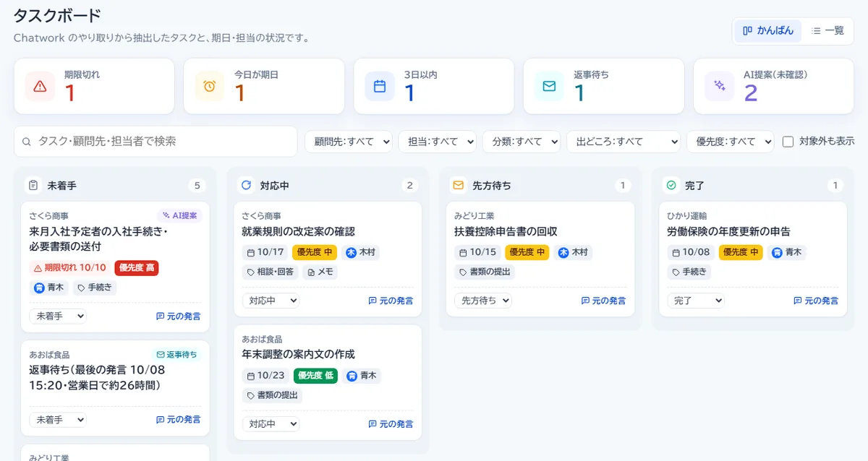Click 木村 avatar on 就業規則の改定案の確認 card
Screen dimensions: 868x461
point(352,252)
